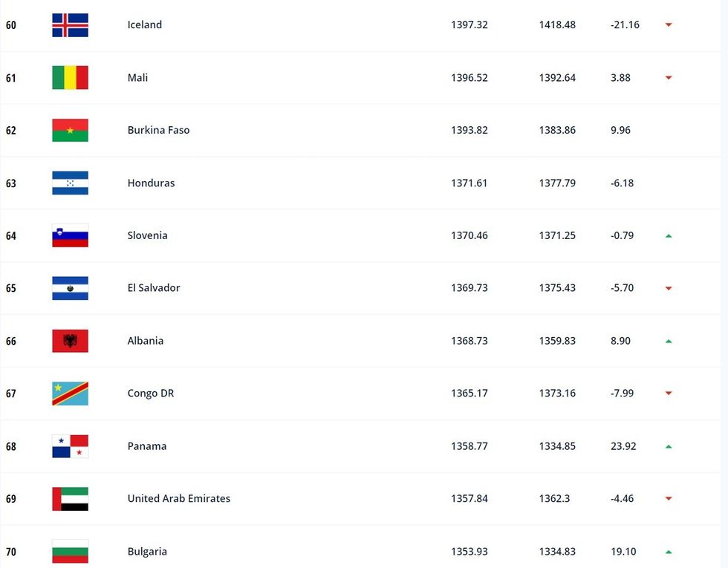
Task: Click the Iceland flag icon
Action: click(x=70, y=25)
